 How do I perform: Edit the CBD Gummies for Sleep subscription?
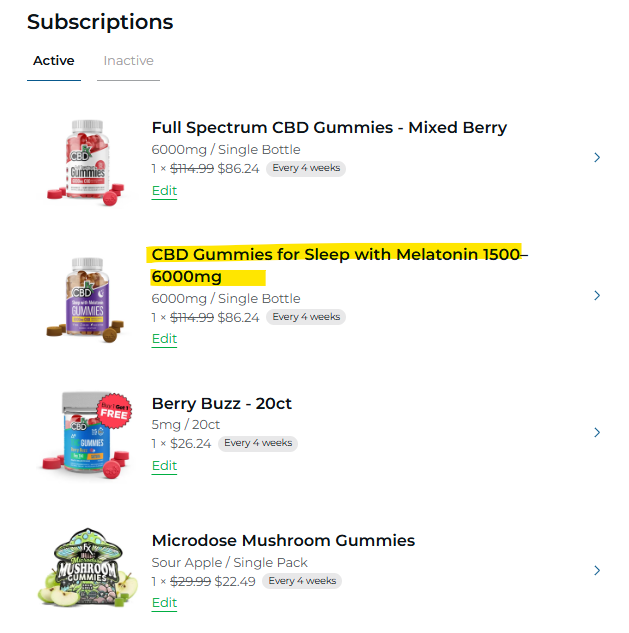[164, 339]
